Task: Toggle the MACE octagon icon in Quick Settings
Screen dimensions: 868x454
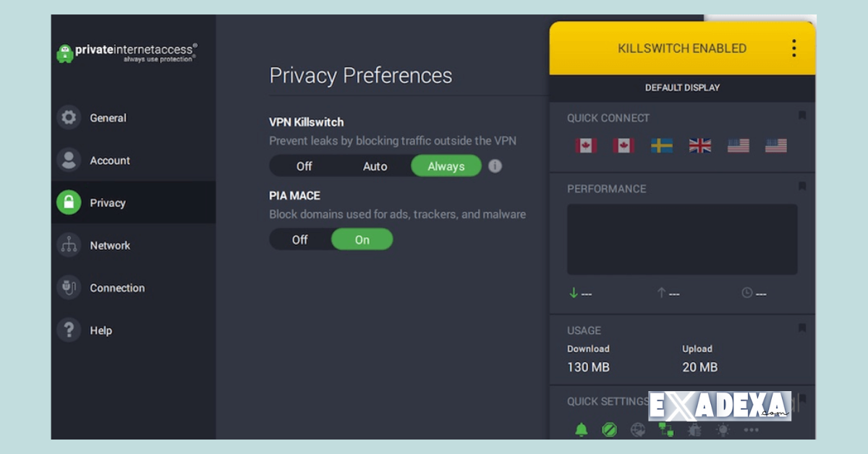Action: click(609, 429)
